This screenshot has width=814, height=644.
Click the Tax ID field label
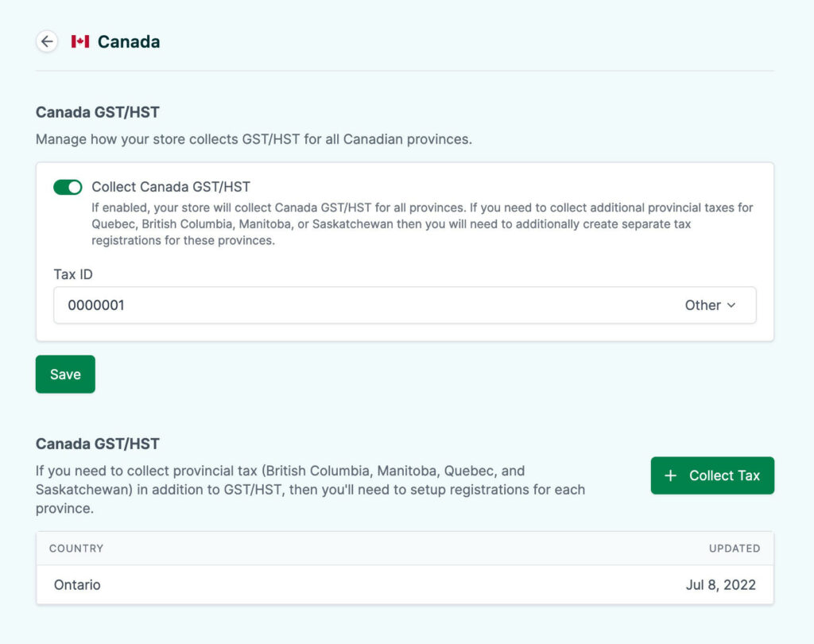click(x=74, y=274)
